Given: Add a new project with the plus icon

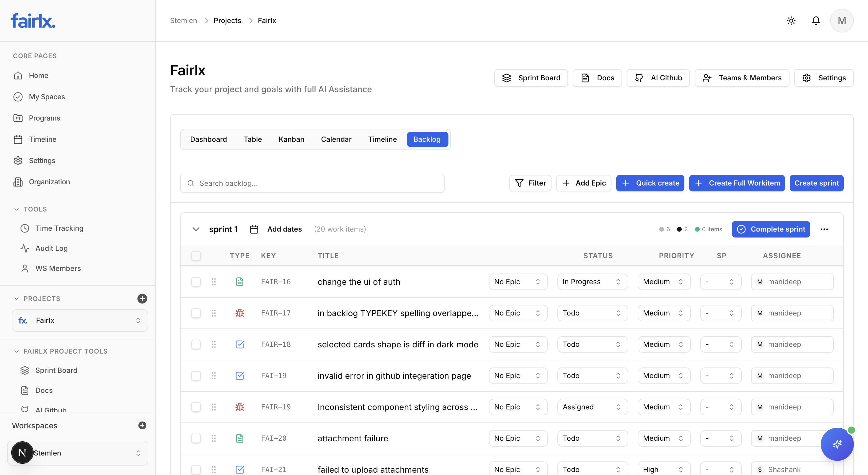Looking at the screenshot, I should (x=142, y=299).
